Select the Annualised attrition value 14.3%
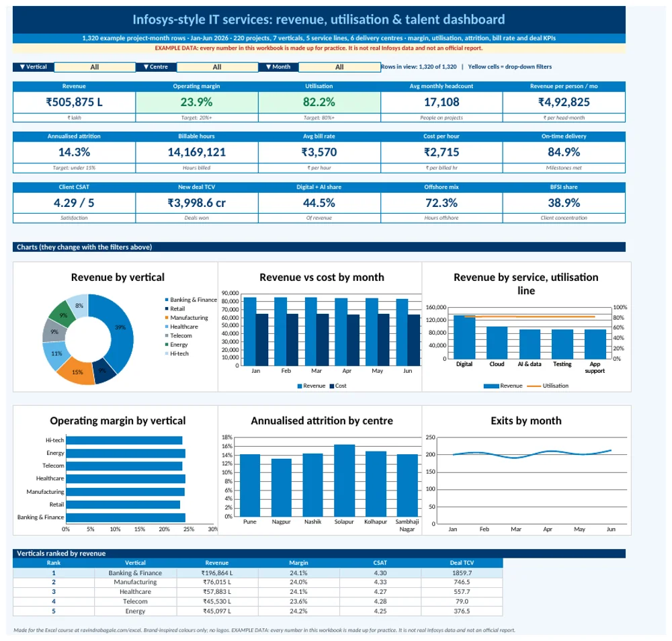The image size is (672, 641). pyautogui.click(x=74, y=152)
